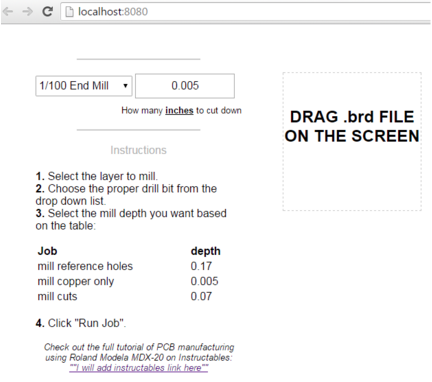The width and height of the screenshot is (432, 382).
Task: Click the "Check out the full tutorial" text
Action: click(139, 352)
